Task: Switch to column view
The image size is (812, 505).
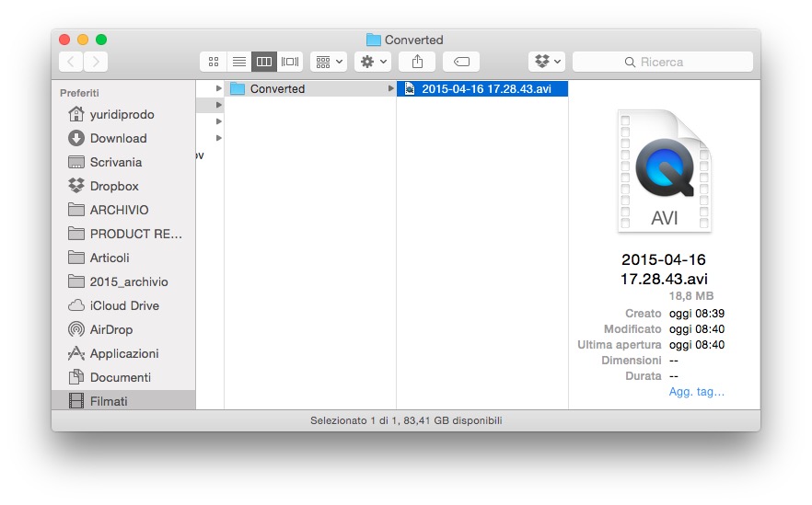Action: pyautogui.click(x=264, y=63)
